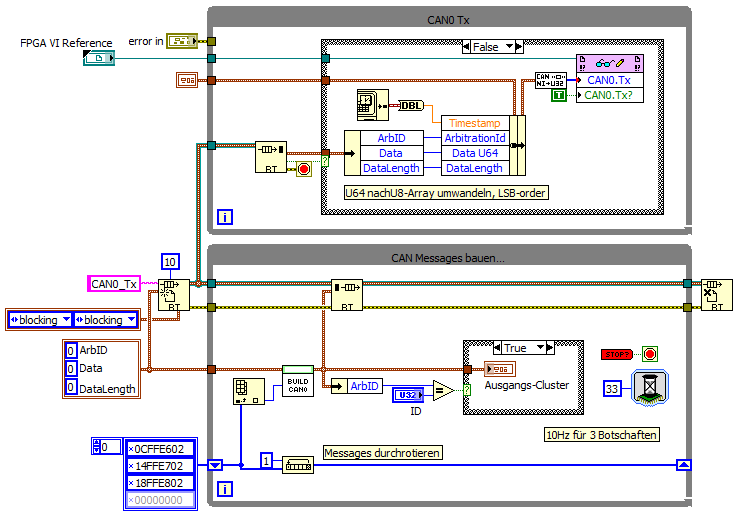Image resolution: width=740 pixels, height=514 pixels.
Task: Click the iteration terminal in CAN Messages bauen loop
Action: [x=225, y=489]
